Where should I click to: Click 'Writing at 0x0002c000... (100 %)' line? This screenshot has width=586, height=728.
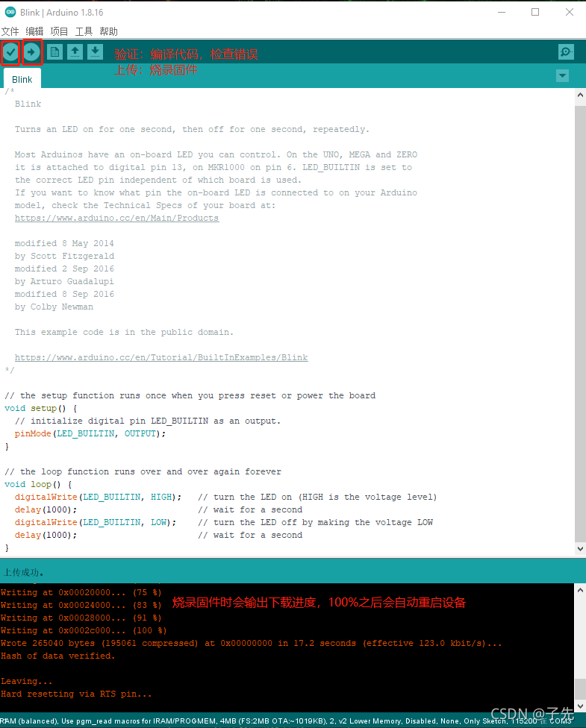84,630
